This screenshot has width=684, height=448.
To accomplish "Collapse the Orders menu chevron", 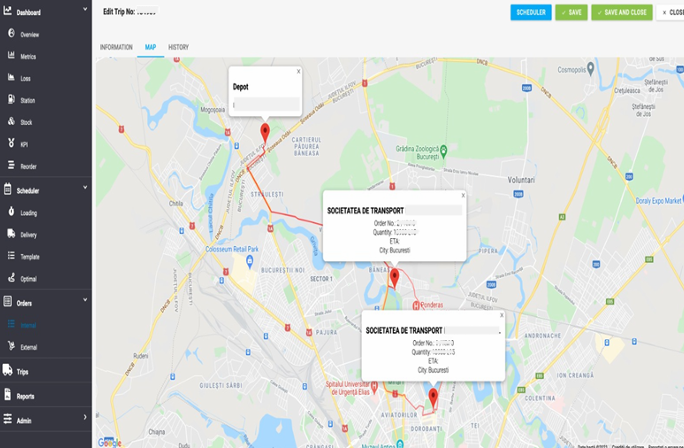I will click(x=85, y=300).
